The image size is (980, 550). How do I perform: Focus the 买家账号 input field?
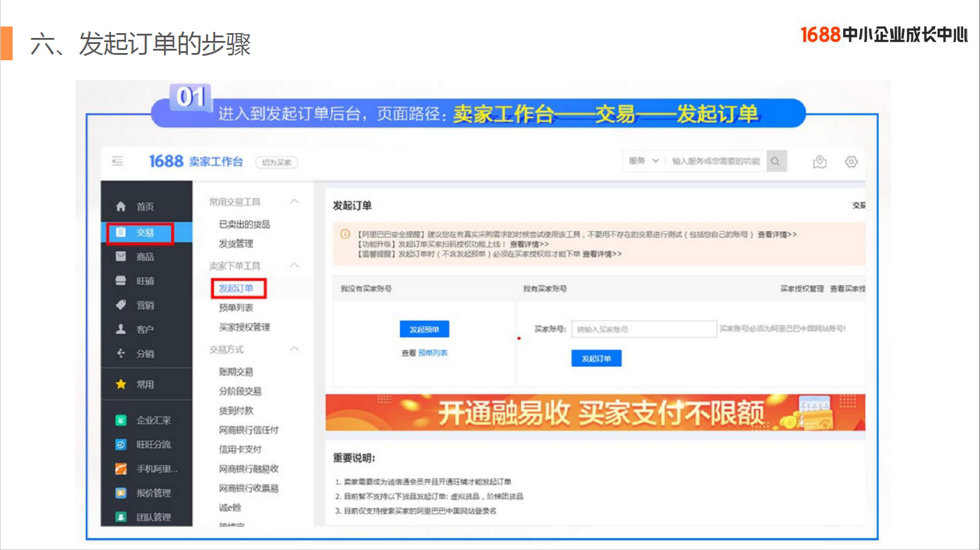tap(644, 329)
